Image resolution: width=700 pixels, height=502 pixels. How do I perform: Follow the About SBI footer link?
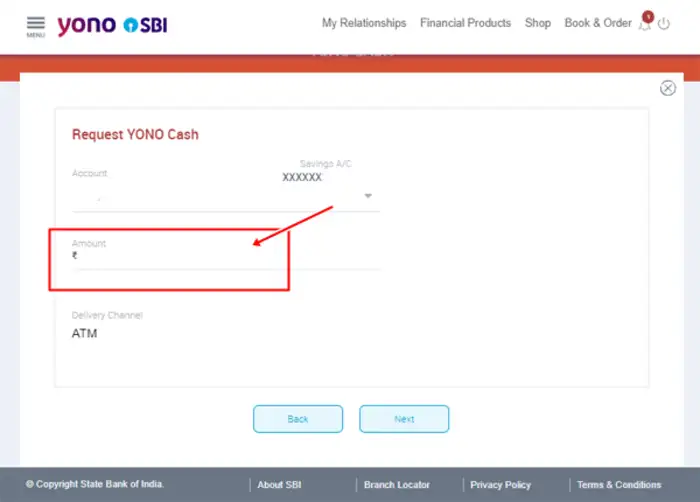pos(279,485)
